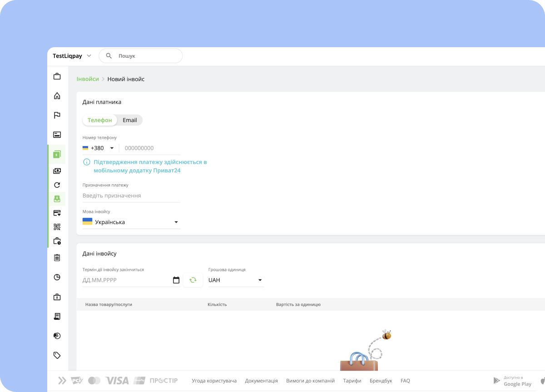Viewport: 545px width, 392px height.
Task: Open the calendar picker icon
Action: [176, 280]
